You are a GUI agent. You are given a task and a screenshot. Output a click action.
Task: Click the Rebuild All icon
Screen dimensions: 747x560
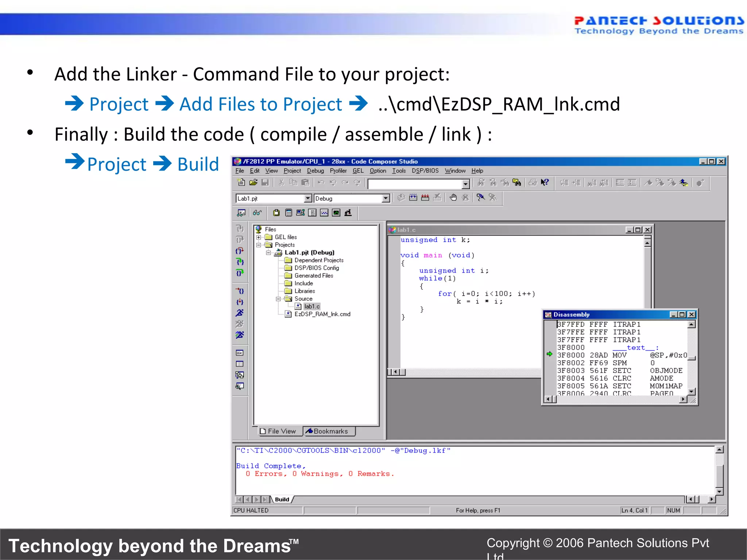tap(425, 198)
